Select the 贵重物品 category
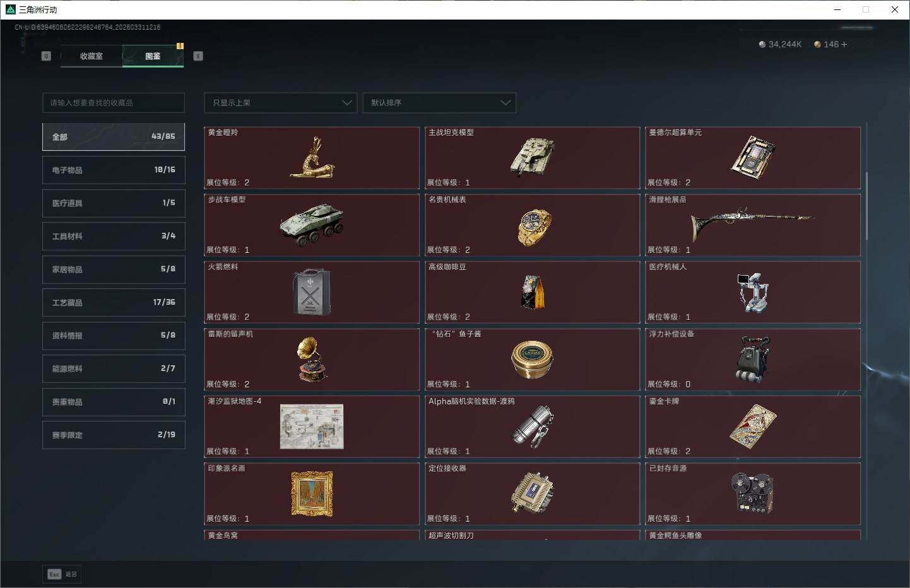Screen dimensions: 910x588 pos(114,402)
